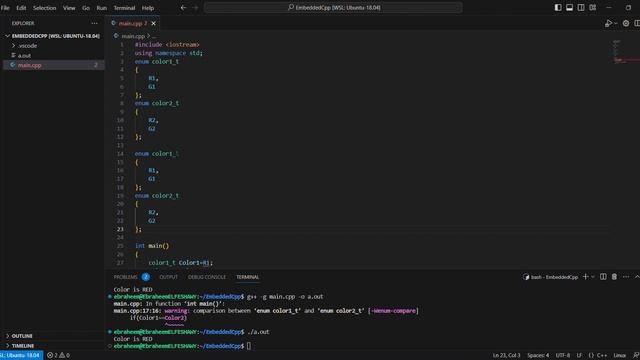Open the View menu
Screen dimensions: 640x360
pyautogui.click(x=69, y=8)
